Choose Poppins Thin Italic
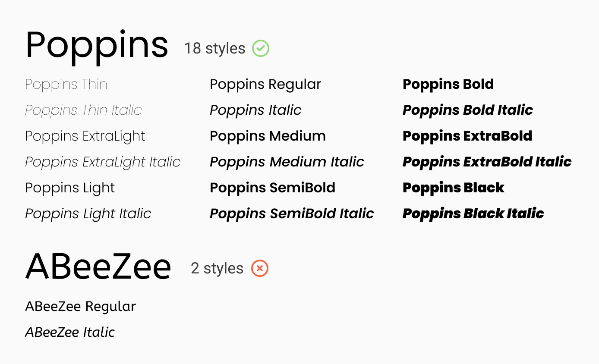The width and height of the screenshot is (599, 364). pyautogui.click(x=84, y=110)
